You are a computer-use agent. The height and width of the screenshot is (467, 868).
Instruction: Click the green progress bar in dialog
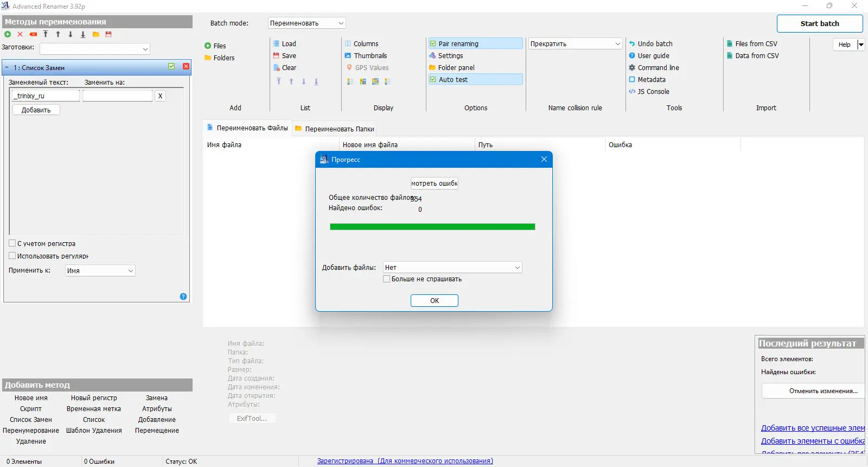pos(432,227)
